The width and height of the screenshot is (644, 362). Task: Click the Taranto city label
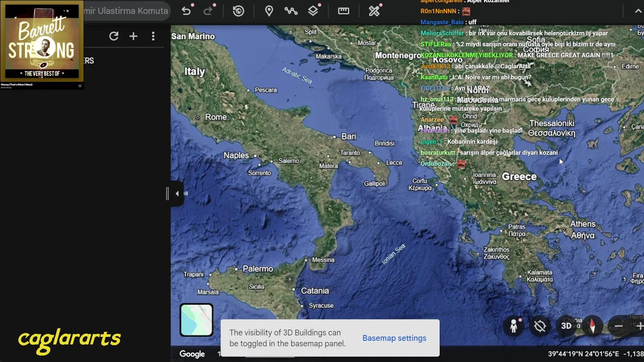[x=350, y=153]
